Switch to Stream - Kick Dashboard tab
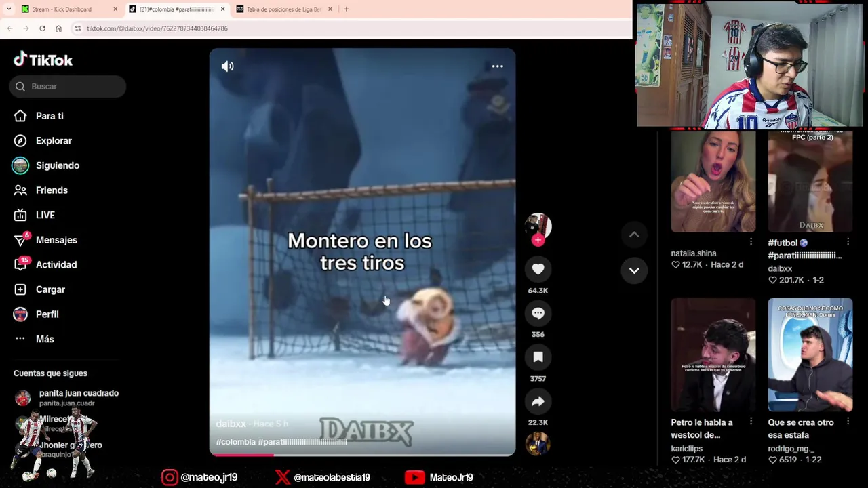 [x=62, y=9]
